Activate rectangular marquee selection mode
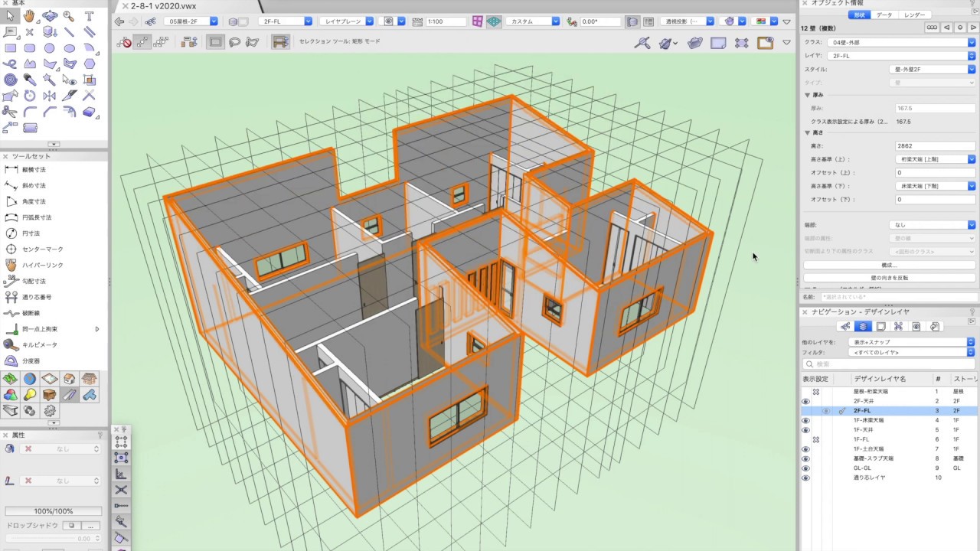The image size is (980, 551). click(x=216, y=42)
